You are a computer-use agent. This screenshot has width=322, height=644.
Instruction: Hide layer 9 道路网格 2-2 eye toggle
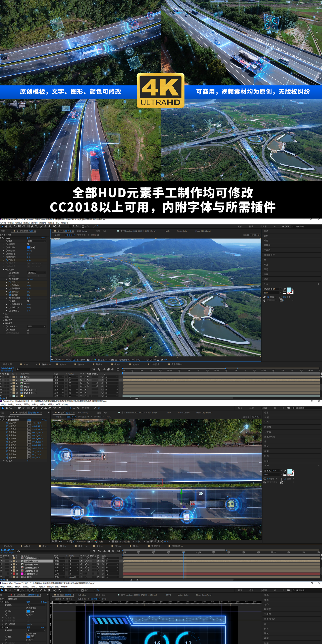pyautogui.click(x=1, y=564)
